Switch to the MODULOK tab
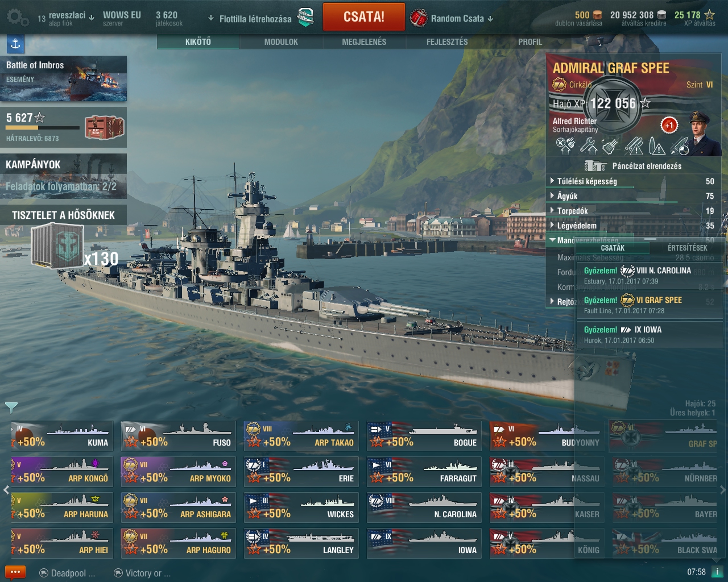728x582 pixels. tap(281, 42)
